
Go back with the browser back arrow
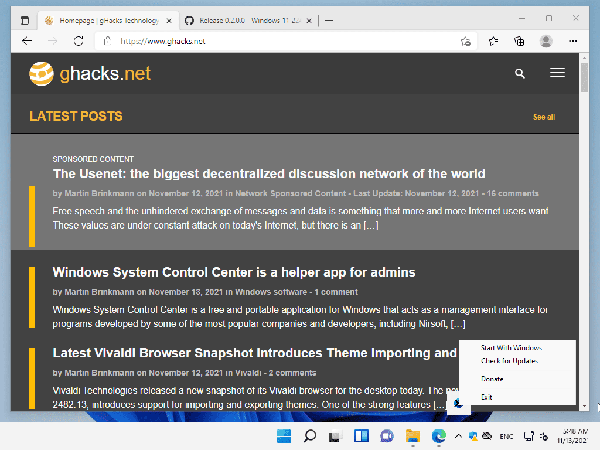pos(27,41)
